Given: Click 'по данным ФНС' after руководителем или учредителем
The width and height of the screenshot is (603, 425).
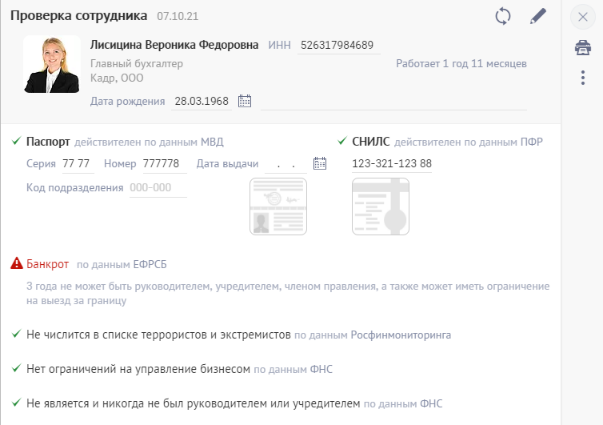Looking at the screenshot, I should [403, 404].
